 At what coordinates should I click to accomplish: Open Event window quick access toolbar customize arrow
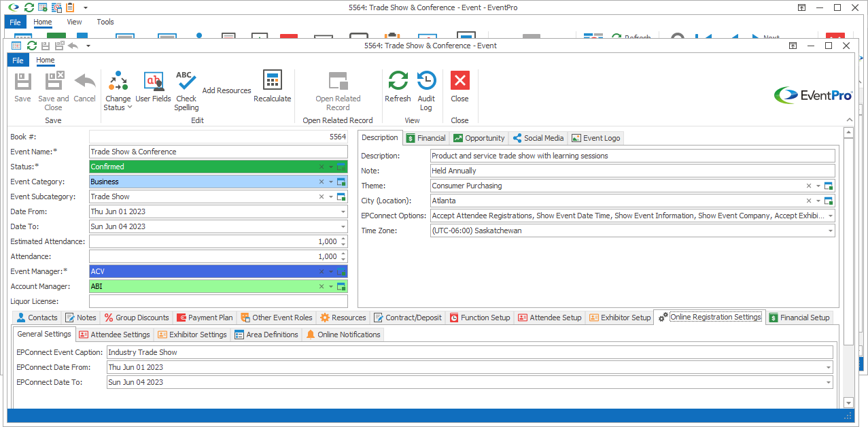pos(88,46)
